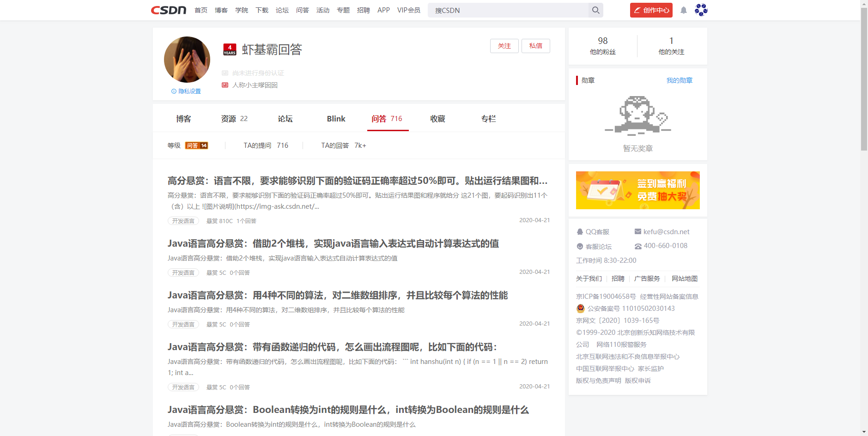Open 我的勋章 link
This screenshot has height=436, width=868.
pos(680,80)
